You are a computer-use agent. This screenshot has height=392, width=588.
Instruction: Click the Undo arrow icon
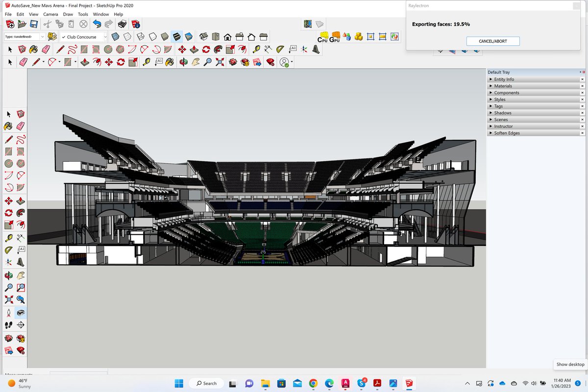[97, 24]
